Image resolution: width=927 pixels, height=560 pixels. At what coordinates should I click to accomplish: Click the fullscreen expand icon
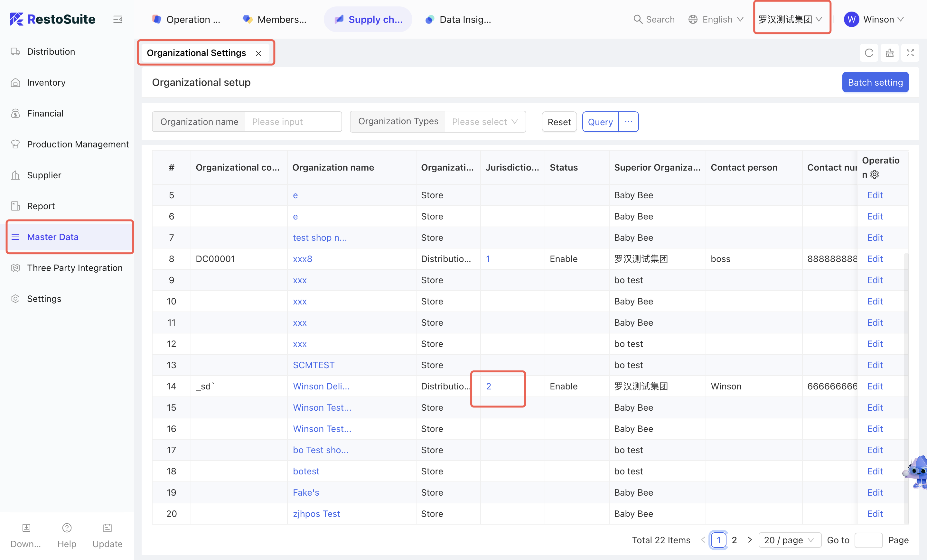point(910,53)
